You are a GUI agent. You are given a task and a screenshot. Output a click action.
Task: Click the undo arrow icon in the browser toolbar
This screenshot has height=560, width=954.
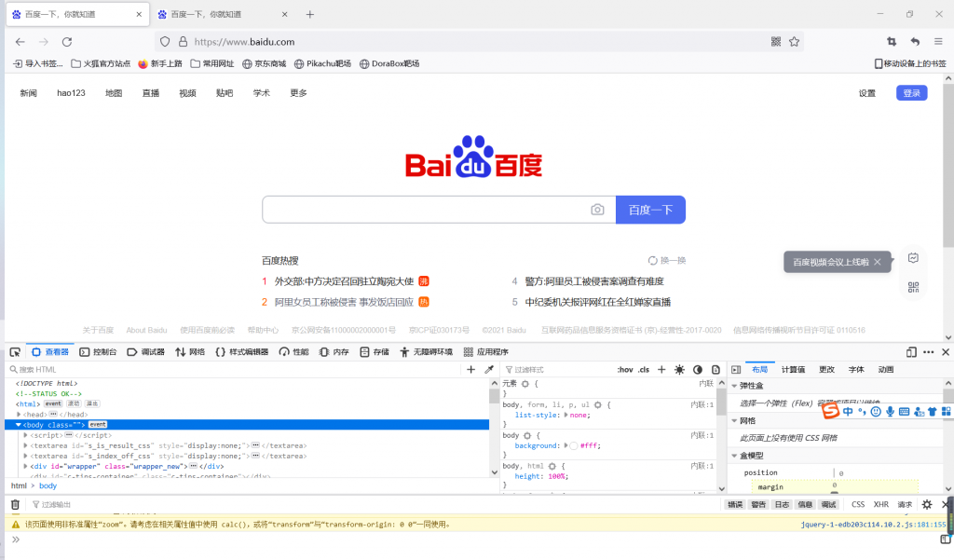pyautogui.click(x=915, y=41)
